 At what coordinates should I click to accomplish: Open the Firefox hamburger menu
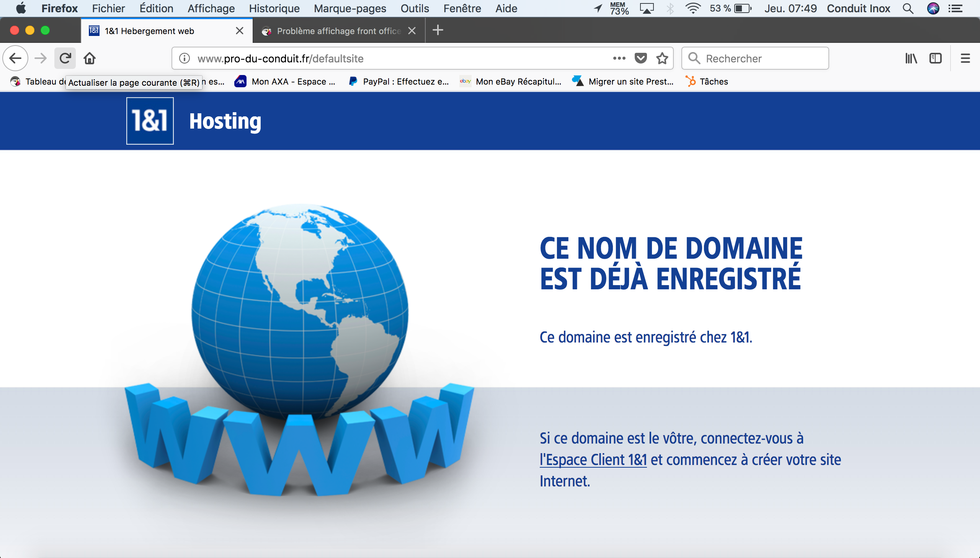965,58
